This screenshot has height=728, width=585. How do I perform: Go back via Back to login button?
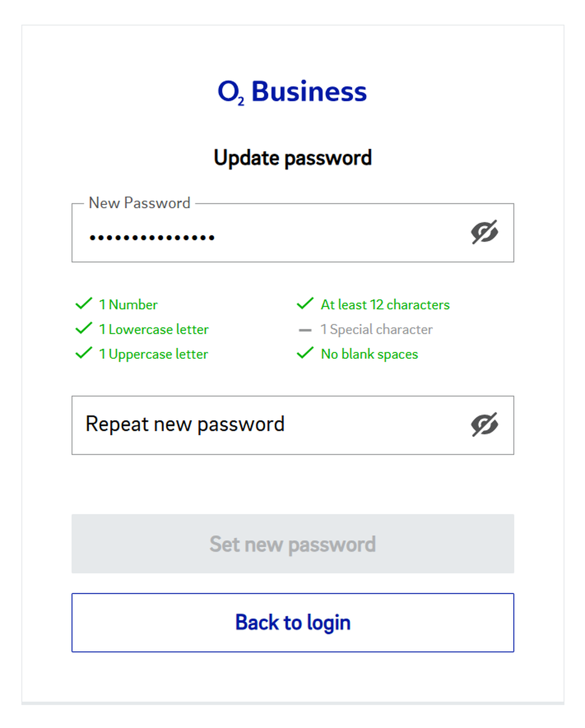pyautogui.click(x=292, y=622)
